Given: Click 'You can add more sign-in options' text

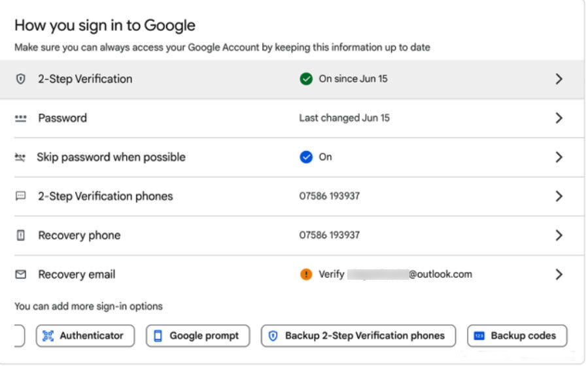Looking at the screenshot, I should (x=88, y=307).
